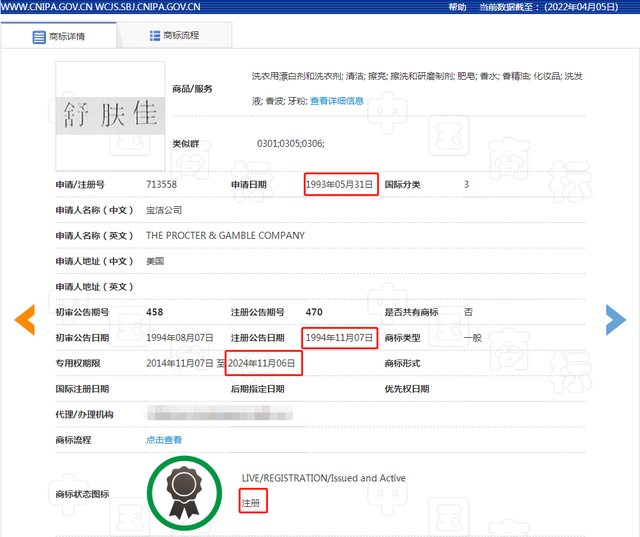Click the 商标详情 document icon
The height and width of the screenshot is (537, 640).
coord(39,37)
